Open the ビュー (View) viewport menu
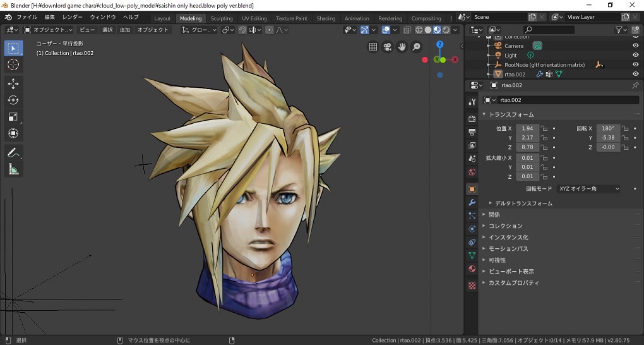The height and width of the screenshot is (345, 644). (87, 30)
